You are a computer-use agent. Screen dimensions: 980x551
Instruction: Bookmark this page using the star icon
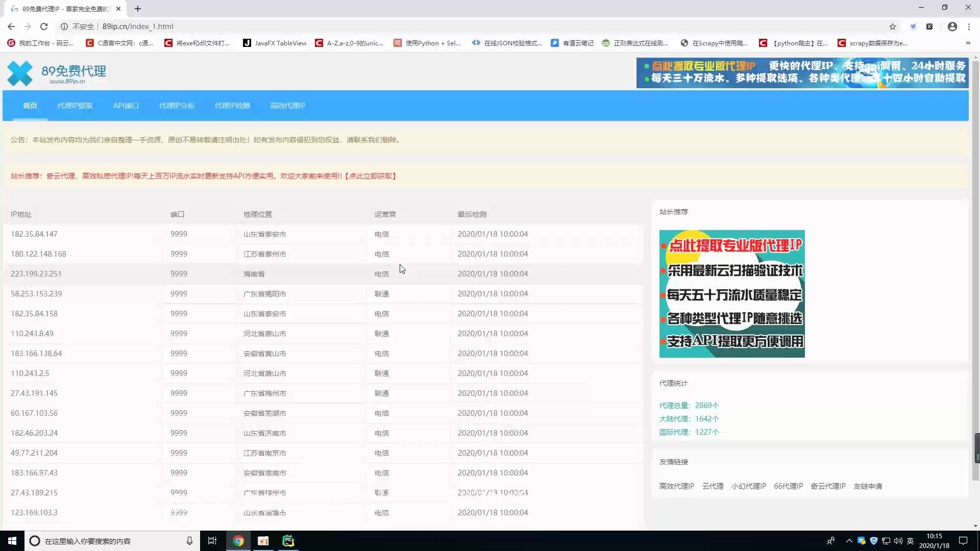[893, 27]
